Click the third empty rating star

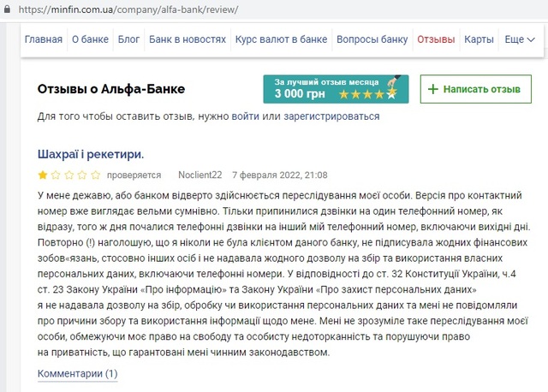(x=69, y=175)
